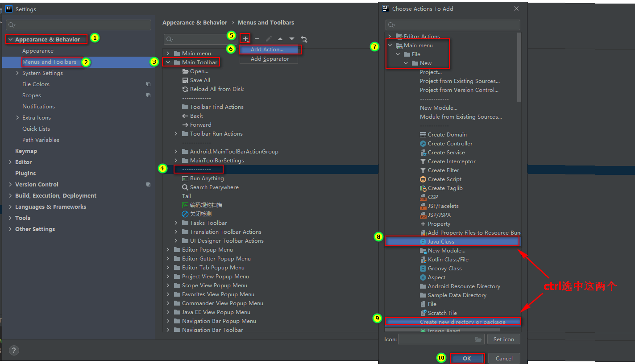Click the browse folder icon in Icon field

point(479,339)
